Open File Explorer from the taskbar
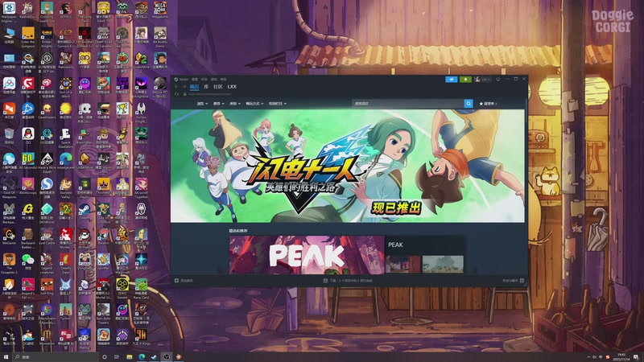 click(129, 357)
